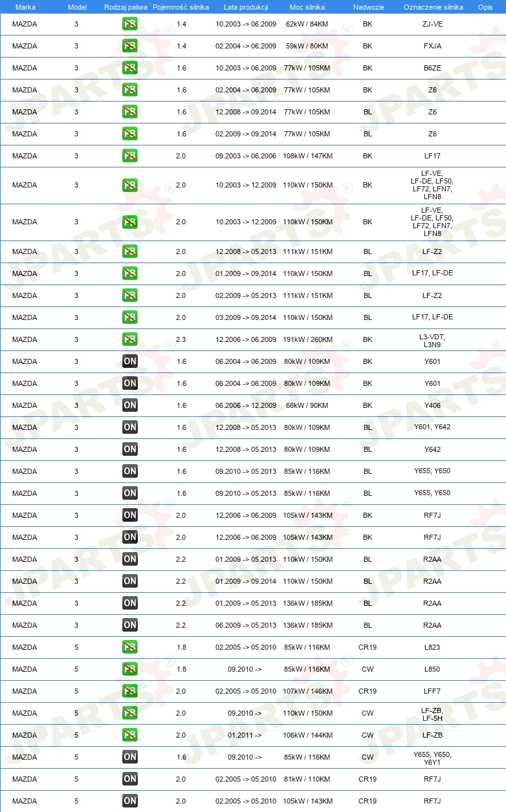Screen dimensions: 506x812
Task: Click the power value '108kW / 147KM'
Action: (307, 156)
